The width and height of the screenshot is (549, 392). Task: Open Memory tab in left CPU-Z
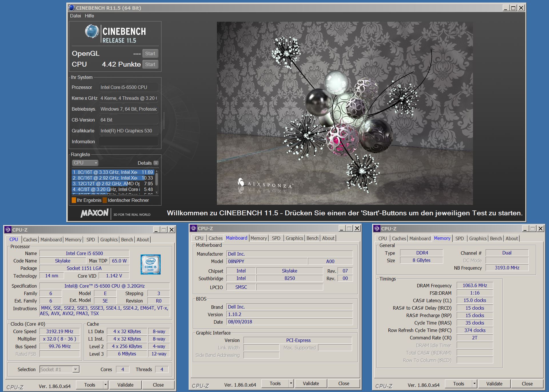click(x=73, y=240)
